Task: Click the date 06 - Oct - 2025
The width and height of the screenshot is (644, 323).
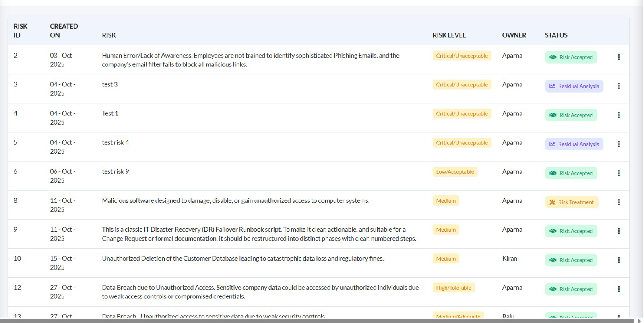Action: [x=63, y=176]
